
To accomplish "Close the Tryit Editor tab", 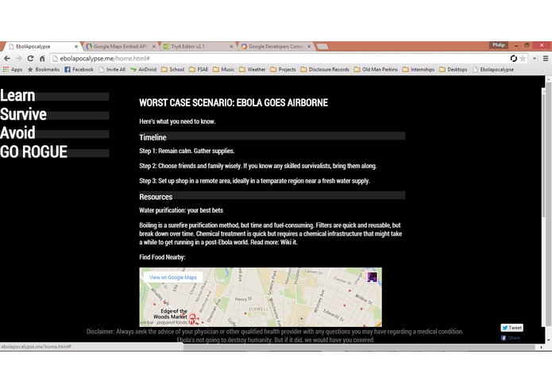I will click(231, 46).
